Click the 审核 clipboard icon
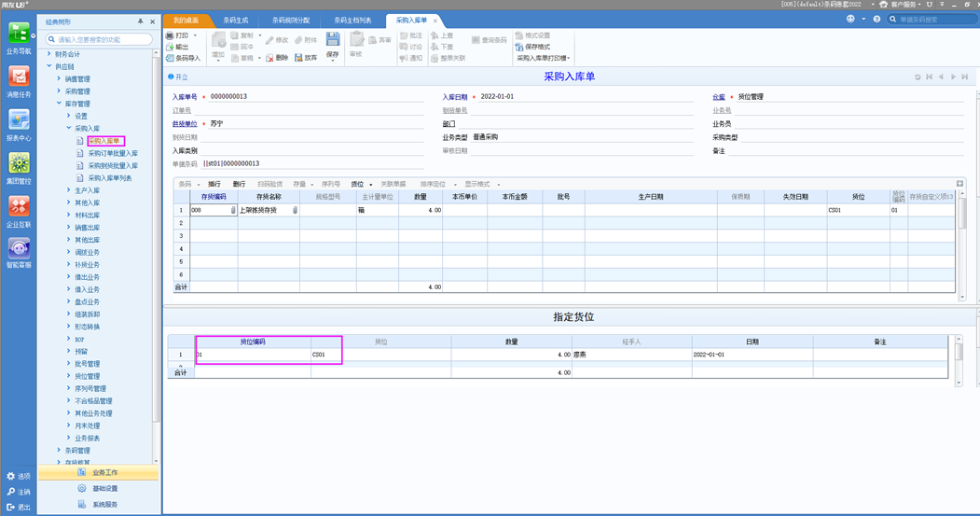The width and height of the screenshot is (980, 516). tap(356, 39)
